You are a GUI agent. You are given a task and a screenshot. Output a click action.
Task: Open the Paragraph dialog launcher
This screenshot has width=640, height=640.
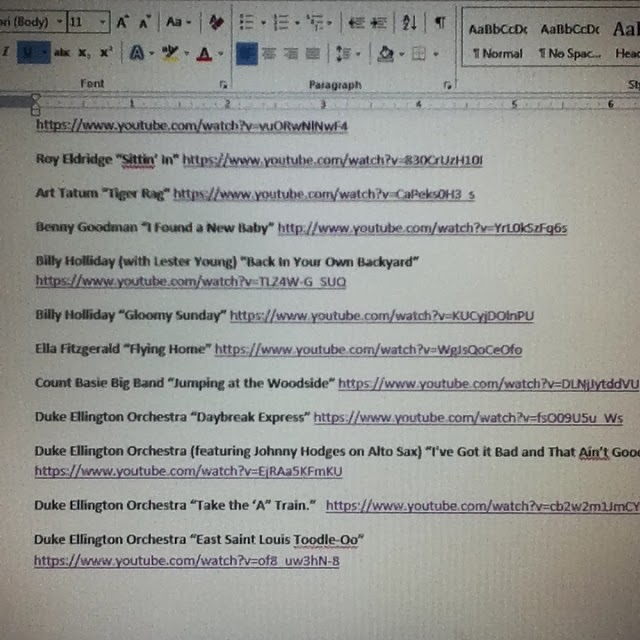coord(447,85)
